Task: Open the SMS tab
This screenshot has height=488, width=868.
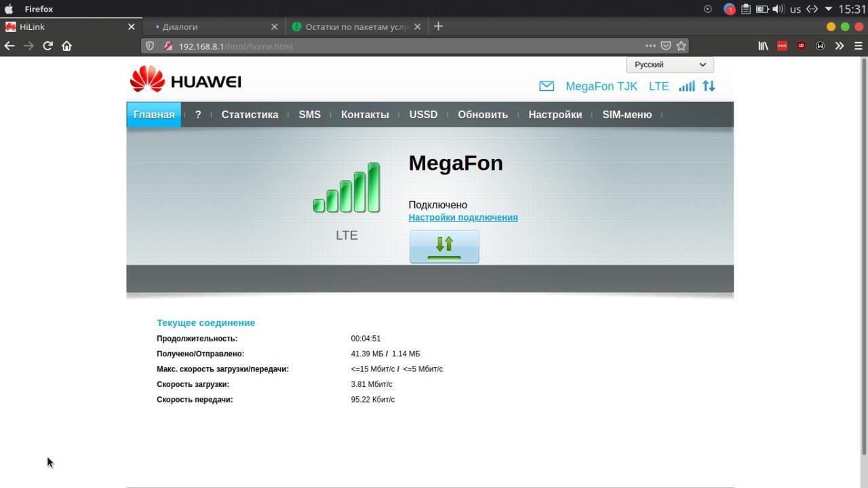Action: 309,115
